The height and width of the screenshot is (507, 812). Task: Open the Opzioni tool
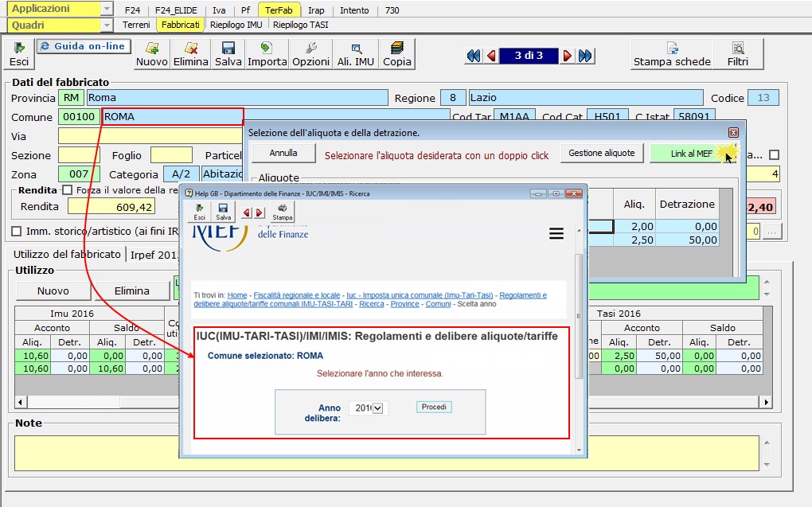[x=310, y=54]
